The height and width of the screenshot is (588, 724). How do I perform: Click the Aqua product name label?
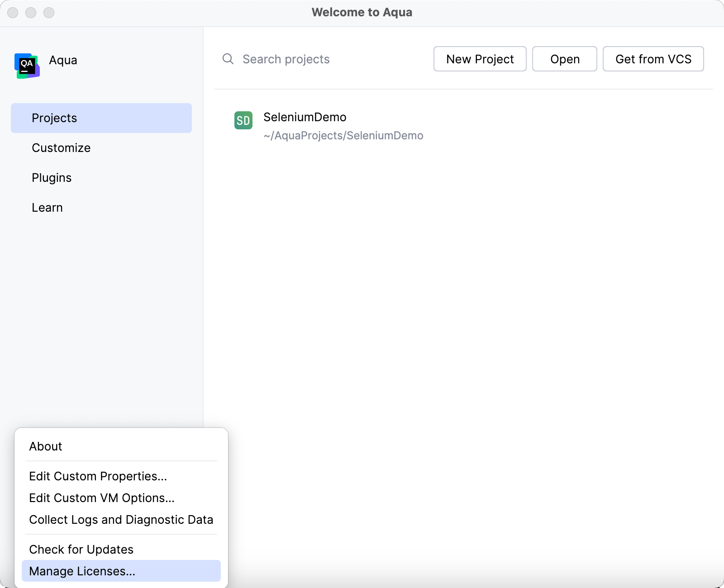pos(63,60)
